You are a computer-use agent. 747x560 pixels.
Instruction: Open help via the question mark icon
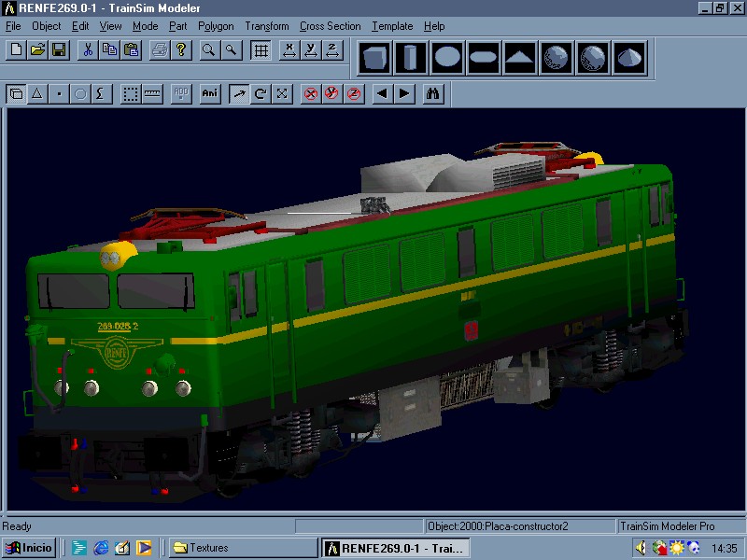(x=181, y=50)
